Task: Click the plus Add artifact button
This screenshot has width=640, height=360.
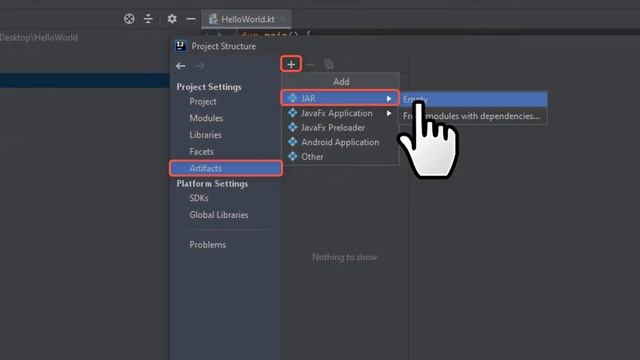Action: (291, 64)
